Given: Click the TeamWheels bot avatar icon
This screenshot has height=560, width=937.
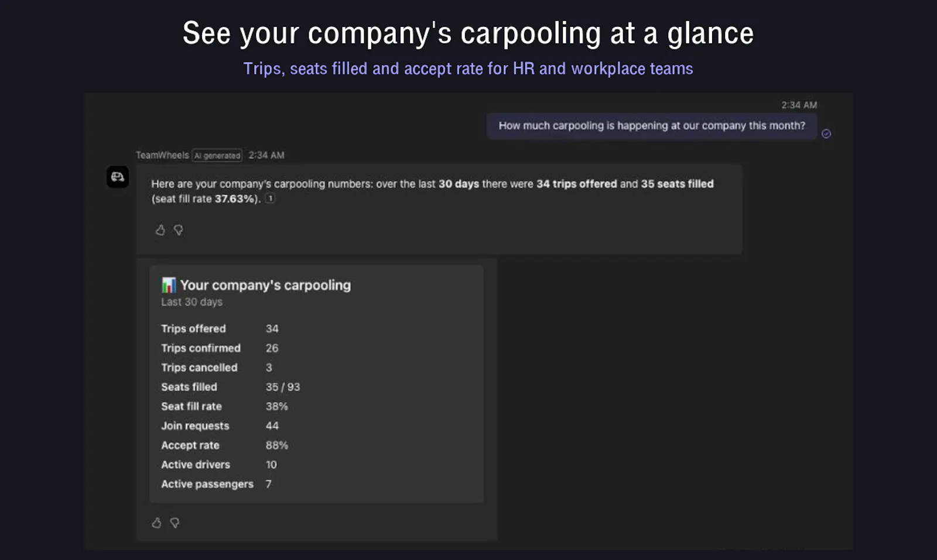Looking at the screenshot, I should (x=118, y=177).
